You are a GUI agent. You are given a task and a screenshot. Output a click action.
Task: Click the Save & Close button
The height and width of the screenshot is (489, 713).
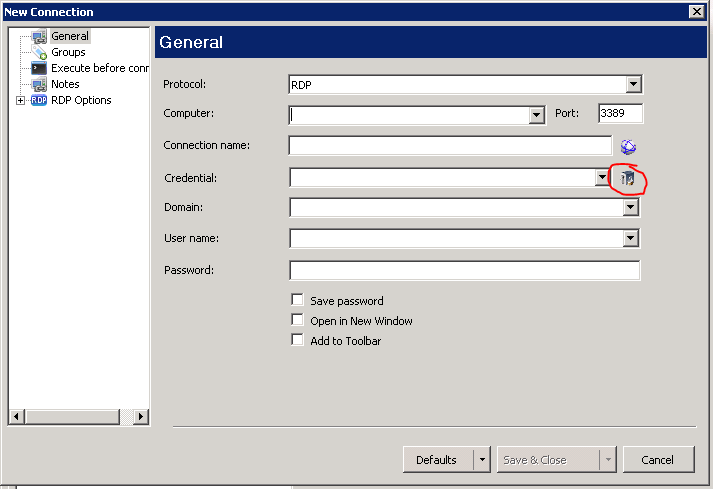coord(548,460)
